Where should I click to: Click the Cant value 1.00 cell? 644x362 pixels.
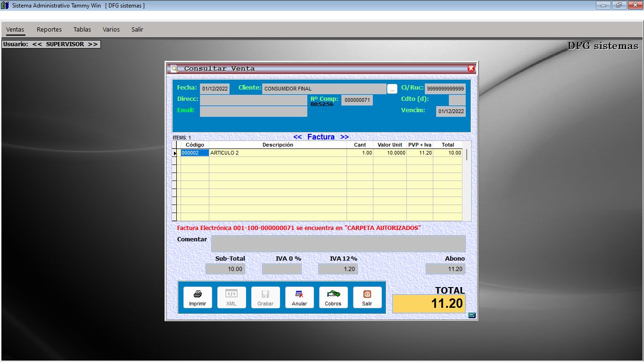pos(360,153)
